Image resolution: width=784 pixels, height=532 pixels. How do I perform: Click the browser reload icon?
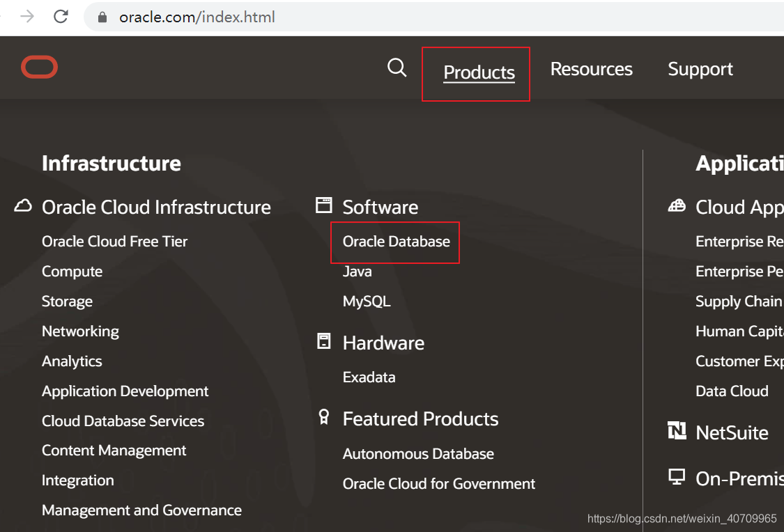tap(61, 17)
